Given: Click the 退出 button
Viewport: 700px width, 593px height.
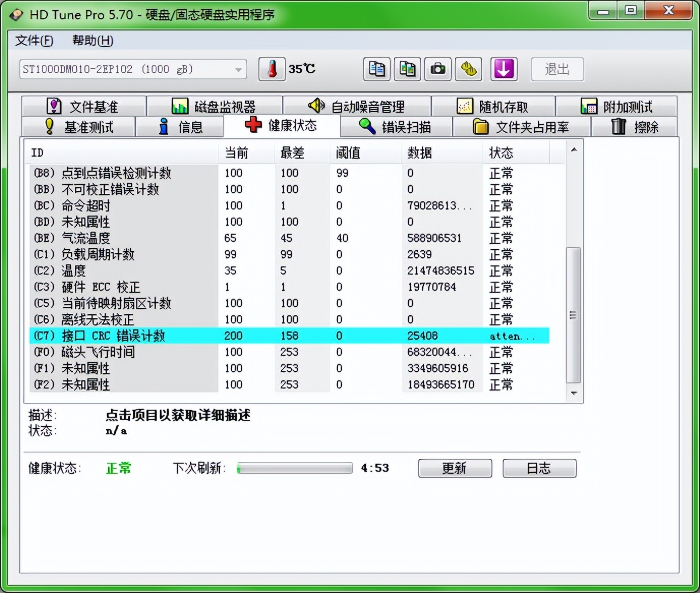Looking at the screenshot, I should (557, 69).
